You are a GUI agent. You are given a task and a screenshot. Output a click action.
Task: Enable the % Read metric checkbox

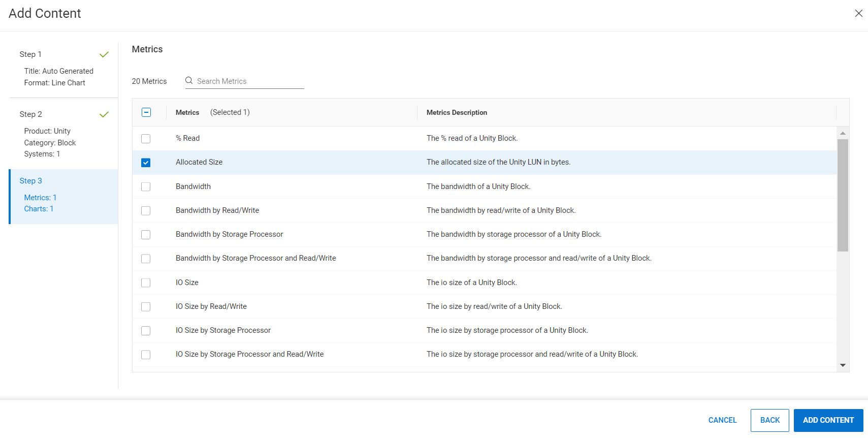pos(146,138)
